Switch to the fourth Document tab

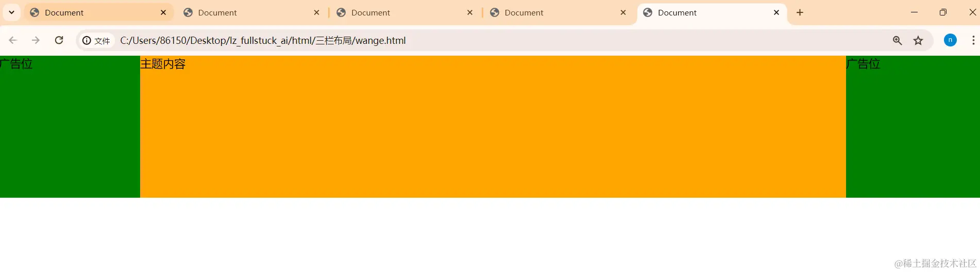click(558, 12)
